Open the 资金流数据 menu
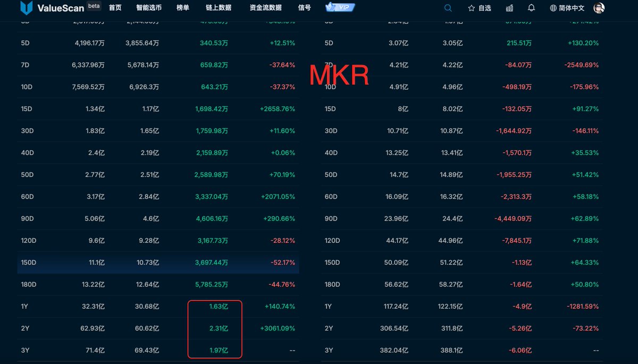 point(266,8)
